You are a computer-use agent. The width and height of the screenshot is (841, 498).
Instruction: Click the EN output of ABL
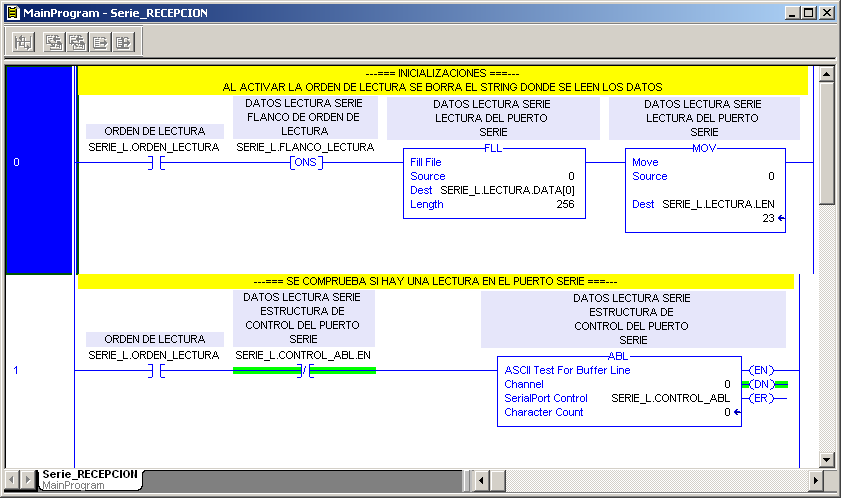[761, 370]
